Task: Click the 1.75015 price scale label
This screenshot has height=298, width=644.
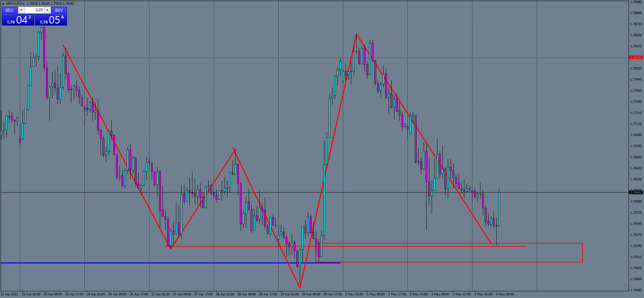Action: tap(636, 257)
